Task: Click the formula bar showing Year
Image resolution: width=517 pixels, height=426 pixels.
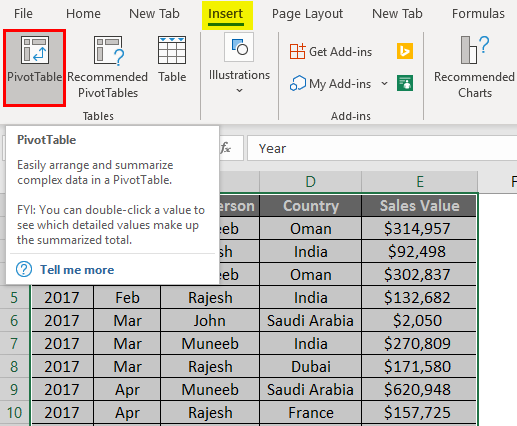Action: pos(382,148)
